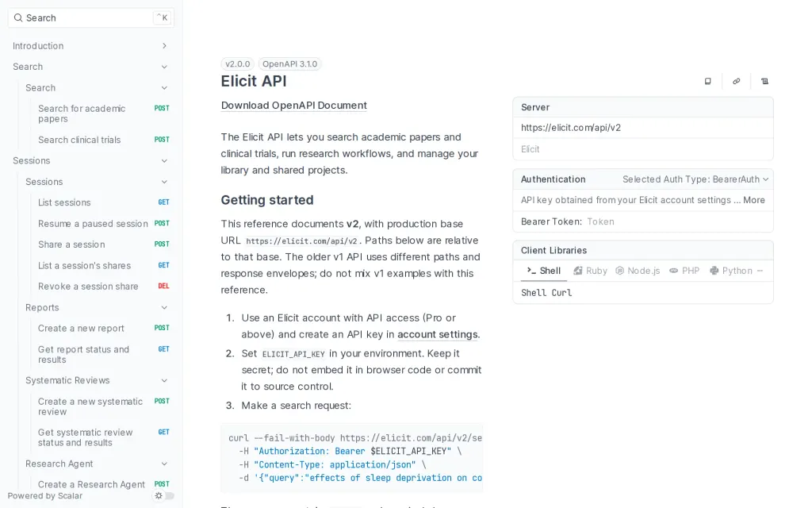Follow the account settings link
812x508 pixels.
[x=438, y=335]
